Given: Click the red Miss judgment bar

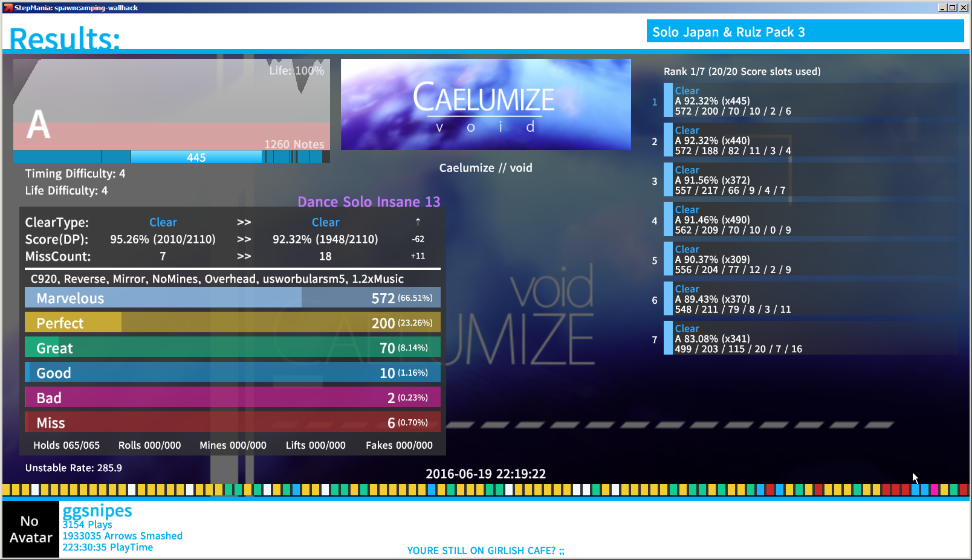Looking at the screenshot, I should click(x=232, y=422).
